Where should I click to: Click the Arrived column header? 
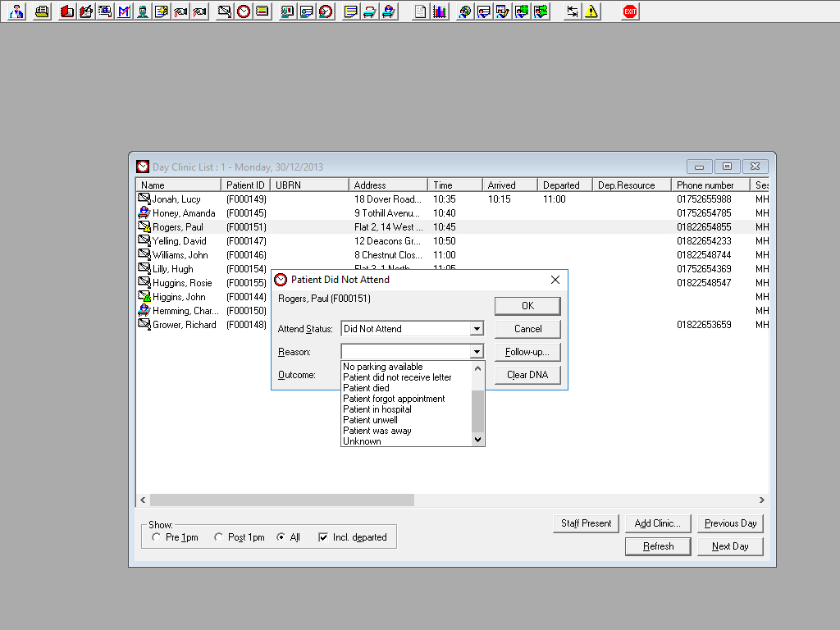pos(510,185)
